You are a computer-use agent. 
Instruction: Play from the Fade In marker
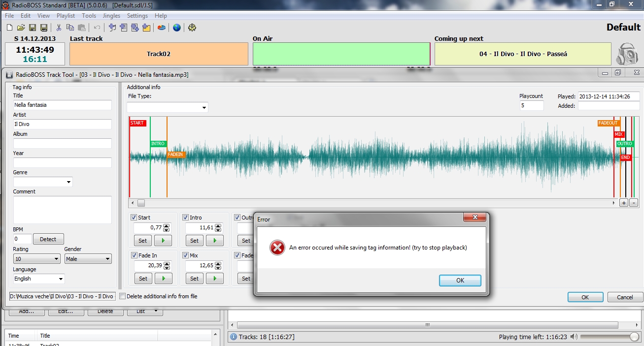pos(163,279)
